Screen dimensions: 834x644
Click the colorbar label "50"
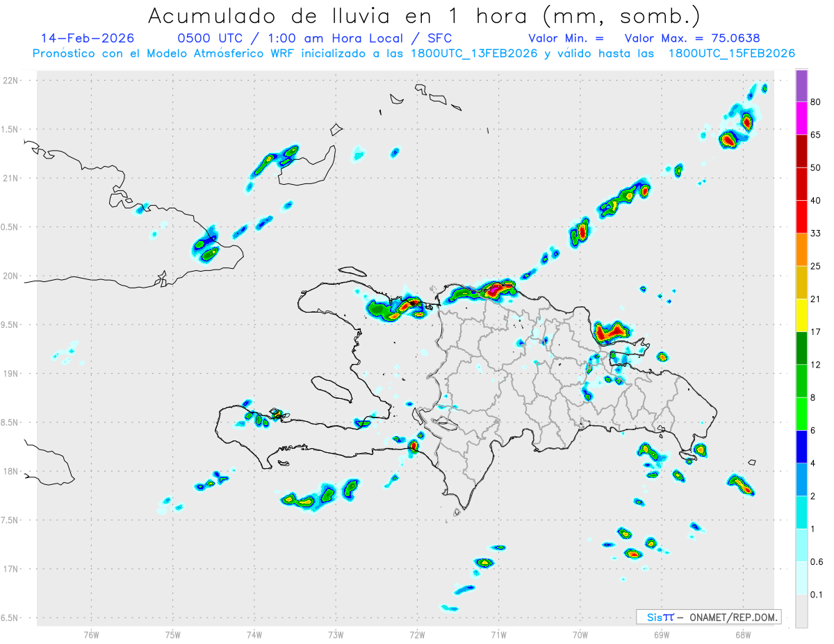coord(816,168)
